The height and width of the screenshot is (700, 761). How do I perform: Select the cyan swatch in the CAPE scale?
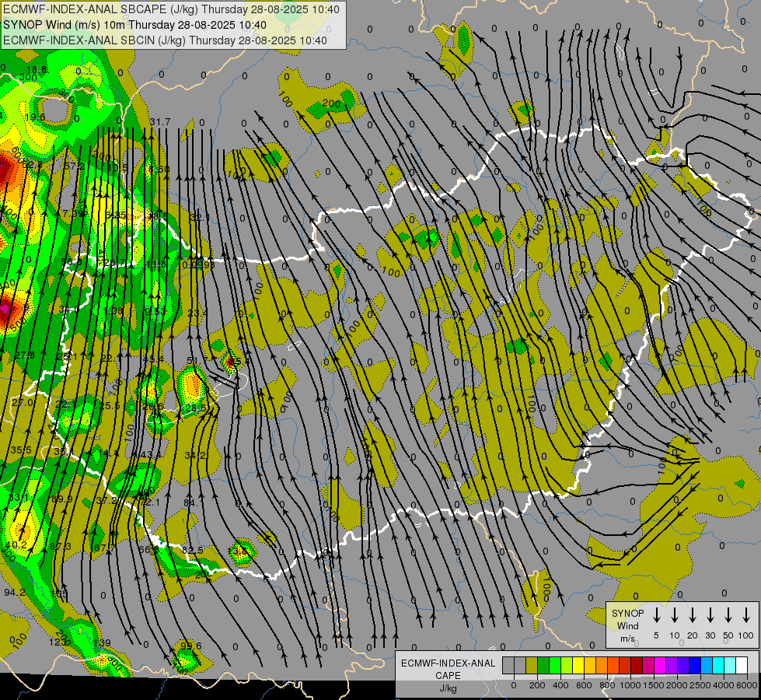[717, 666]
